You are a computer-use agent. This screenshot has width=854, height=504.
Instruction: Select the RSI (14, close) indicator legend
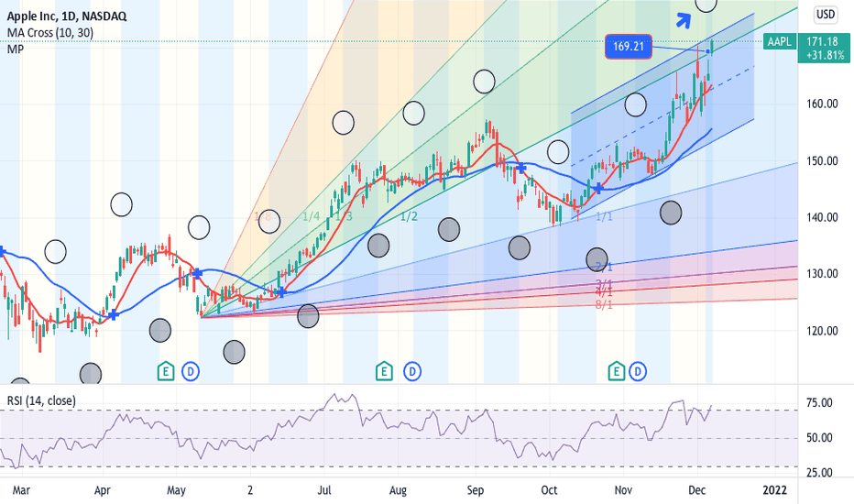click(41, 400)
